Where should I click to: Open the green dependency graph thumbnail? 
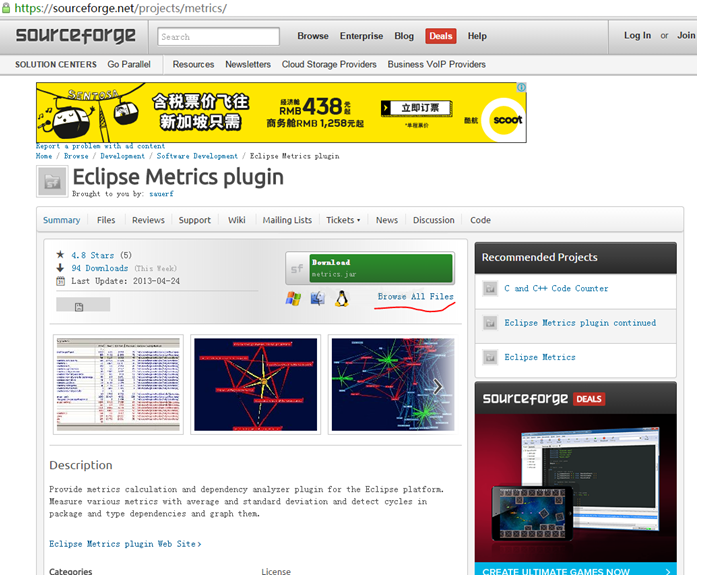(393, 384)
